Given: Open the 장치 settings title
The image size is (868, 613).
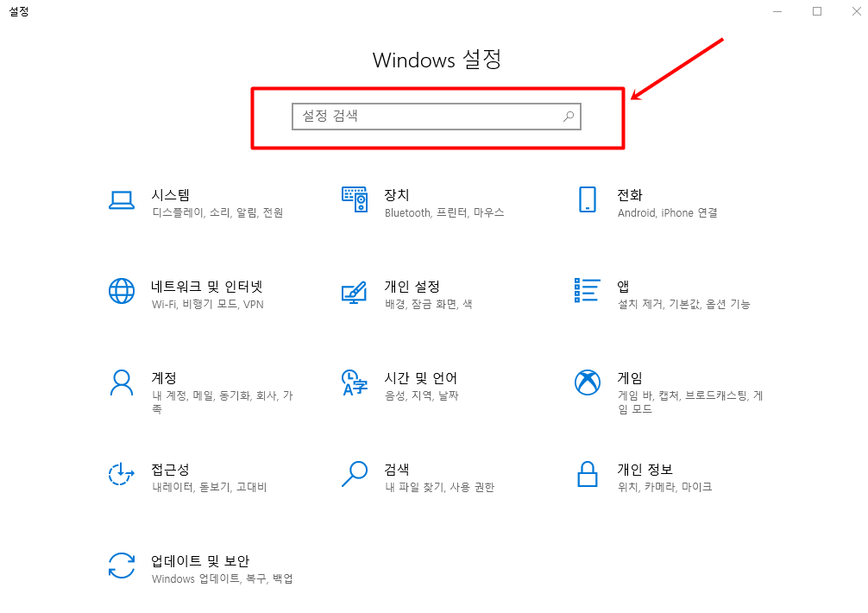Looking at the screenshot, I should (x=396, y=195).
